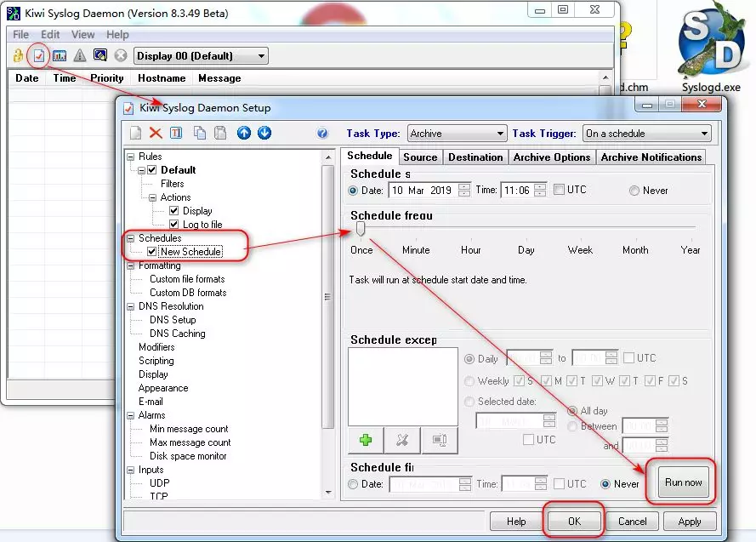
Task: Select DNS Caching tree item
Action: (x=178, y=334)
